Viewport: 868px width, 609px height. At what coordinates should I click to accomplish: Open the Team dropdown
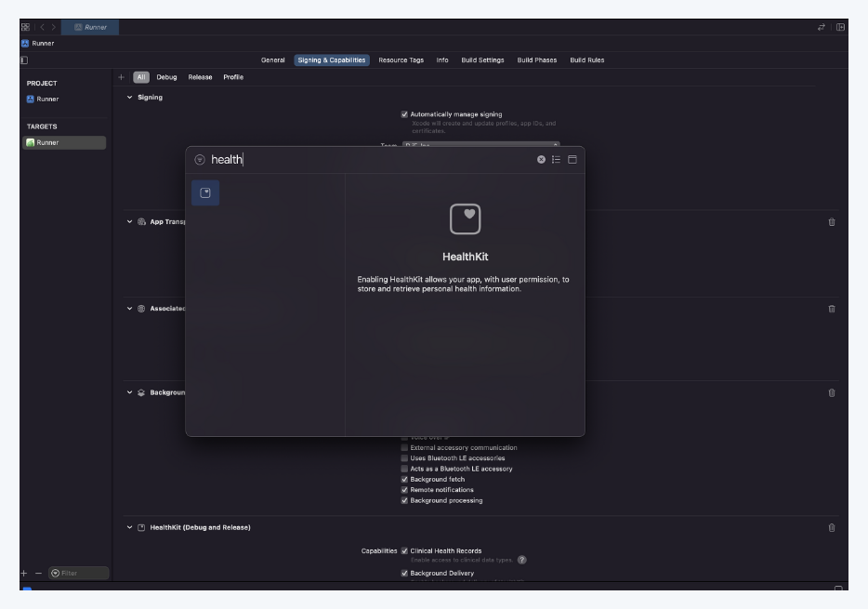point(480,144)
